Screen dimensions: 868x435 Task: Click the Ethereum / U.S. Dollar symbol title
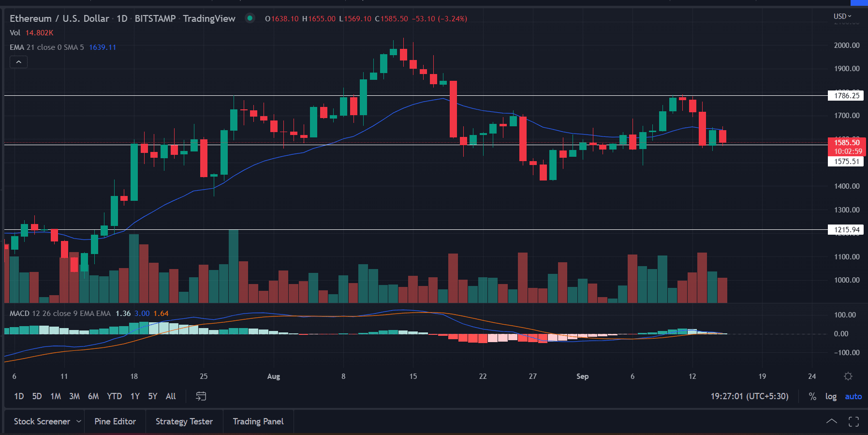point(59,18)
